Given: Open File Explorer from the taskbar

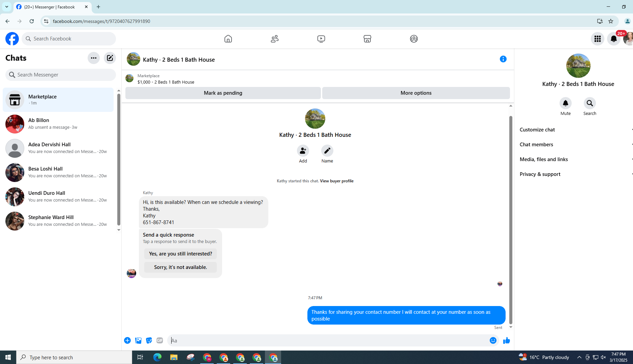Looking at the screenshot, I should (x=174, y=357).
